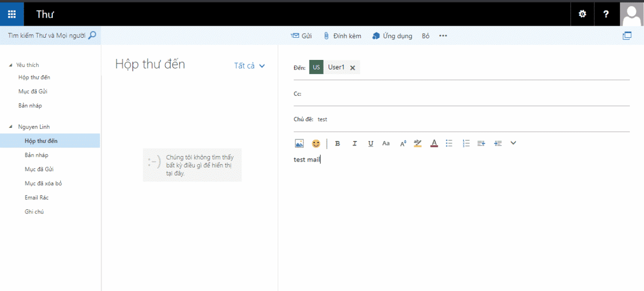Open the more actions ellipsis menu
This screenshot has width=644, height=291.
pyautogui.click(x=443, y=36)
